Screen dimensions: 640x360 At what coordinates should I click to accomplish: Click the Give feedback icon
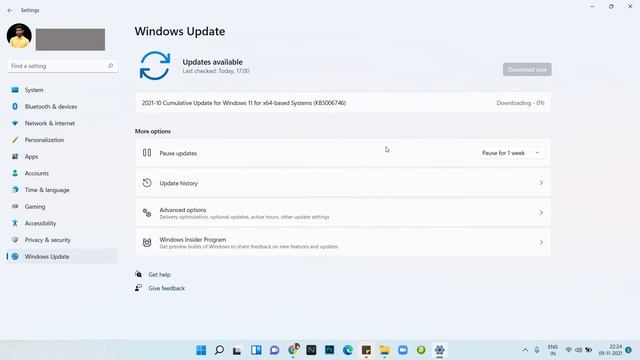click(x=138, y=288)
